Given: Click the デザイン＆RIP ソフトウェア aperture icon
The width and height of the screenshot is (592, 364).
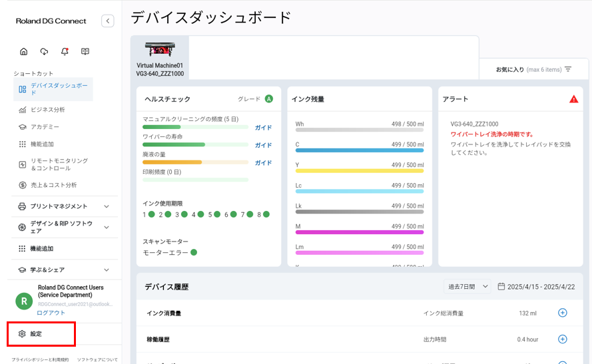Looking at the screenshot, I should click(22, 227).
